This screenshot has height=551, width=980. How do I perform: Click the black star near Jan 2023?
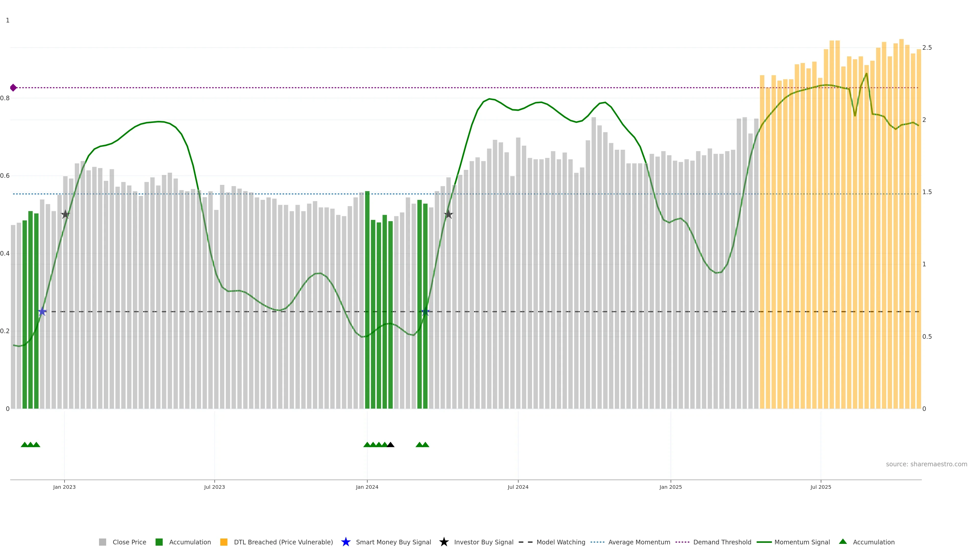[x=65, y=214]
